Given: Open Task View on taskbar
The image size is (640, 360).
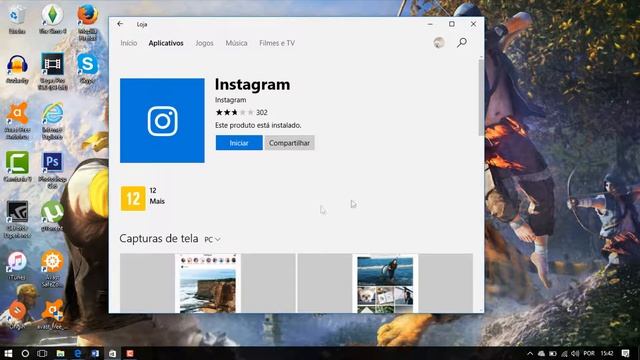Looking at the screenshot, I should [x=42, y=353].
